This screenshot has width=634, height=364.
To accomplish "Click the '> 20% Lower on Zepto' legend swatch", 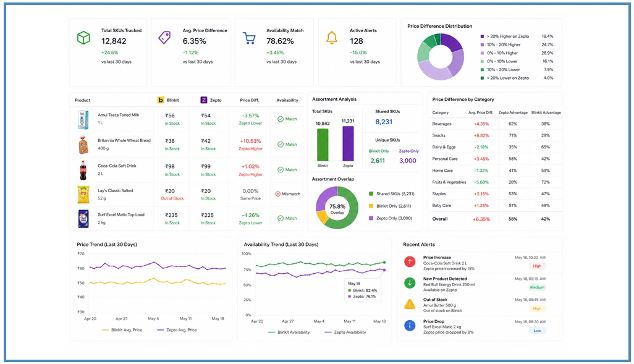I will (482, 78).
